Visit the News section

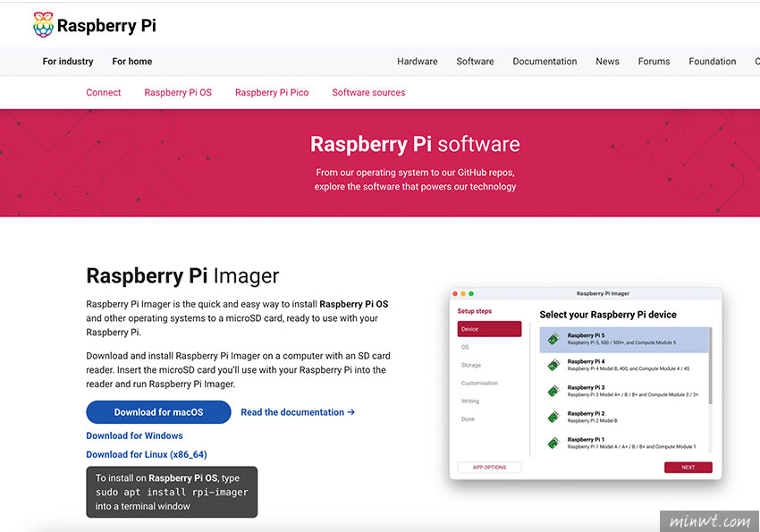tap(607, 62)
